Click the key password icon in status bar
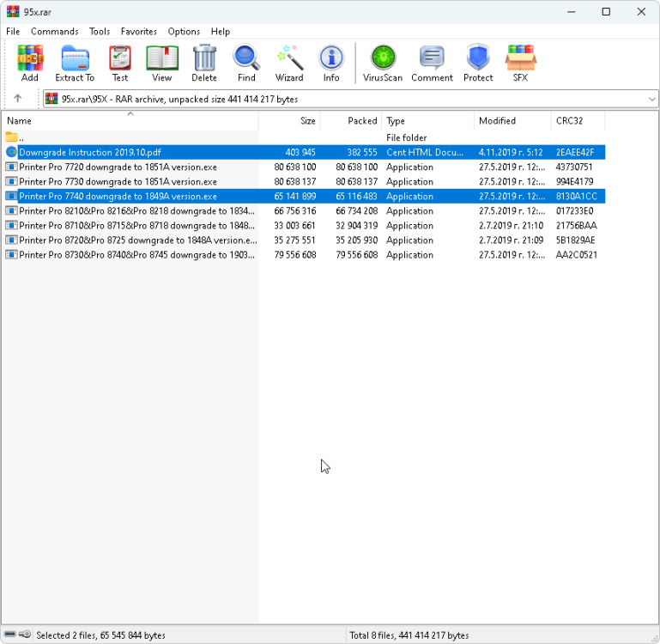The height and width of the screenshot is (644, 660). pyautogui.click(x=25, y=635)
